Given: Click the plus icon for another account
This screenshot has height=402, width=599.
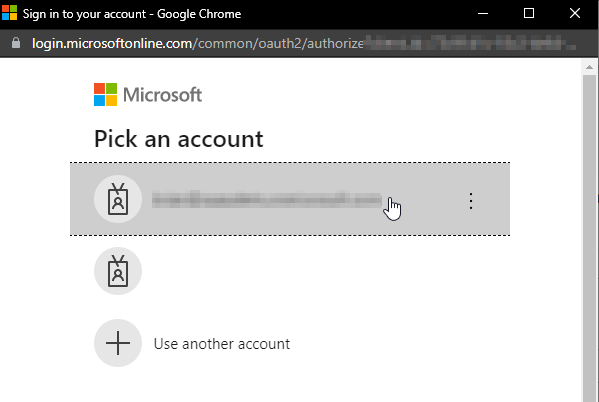Looking at the screenshot, I should [x=118, y=343].
